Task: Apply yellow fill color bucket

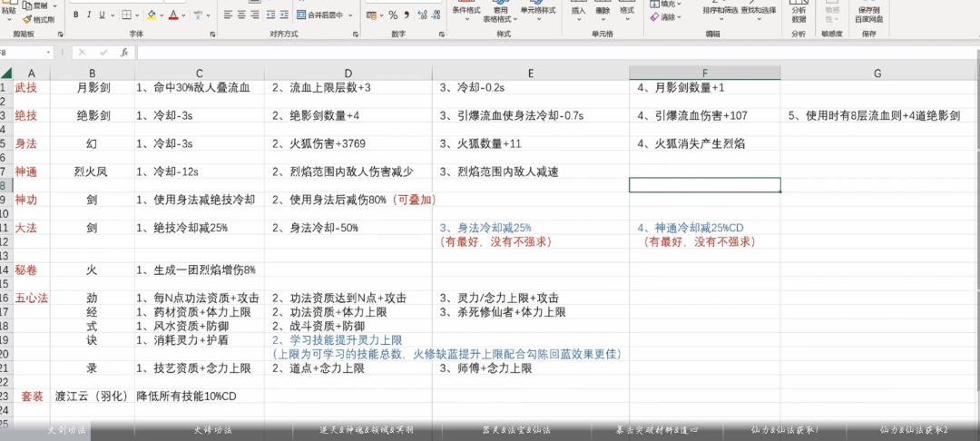Action: tap(152, 15)
